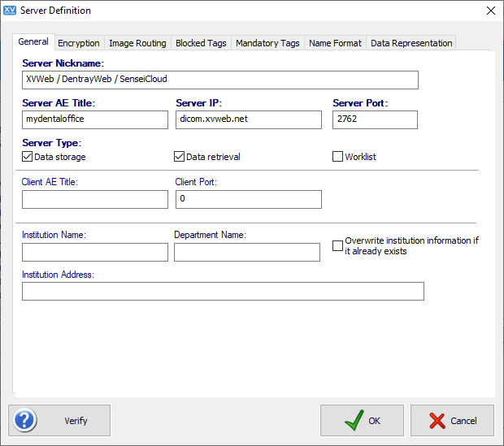This screenshot has width=504, height=446.
Task: Uncheck the Data retrieval checkbox
Action: coord(179,157)
